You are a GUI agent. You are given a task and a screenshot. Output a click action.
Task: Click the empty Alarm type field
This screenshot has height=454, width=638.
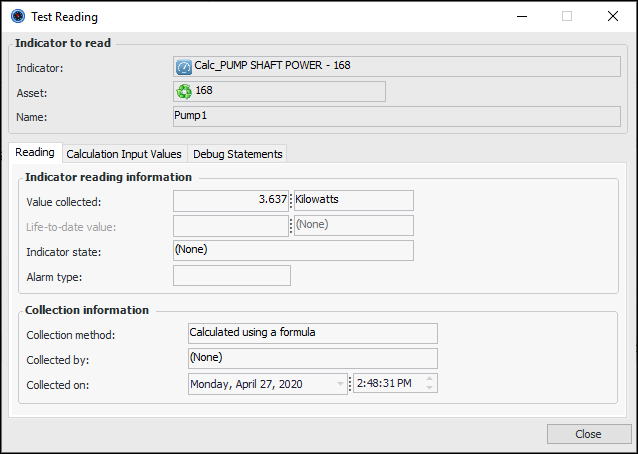232,275
